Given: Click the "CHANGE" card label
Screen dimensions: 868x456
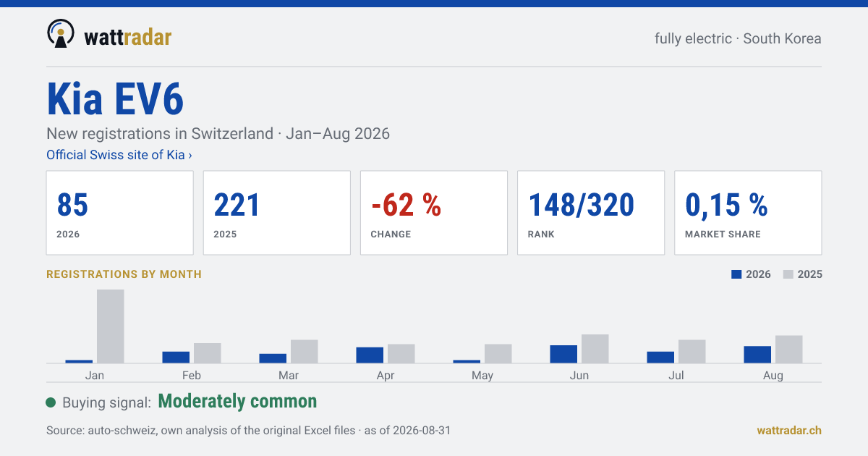Looking at the screenshot, I should pos(391,235).
